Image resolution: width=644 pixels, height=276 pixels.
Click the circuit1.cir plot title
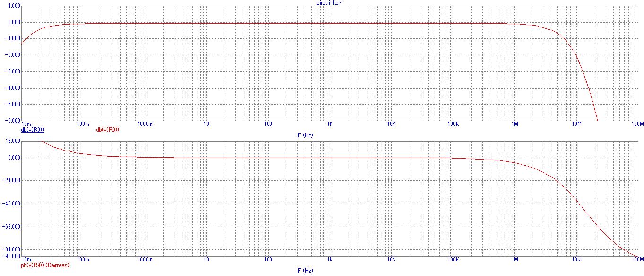[330, 2]
